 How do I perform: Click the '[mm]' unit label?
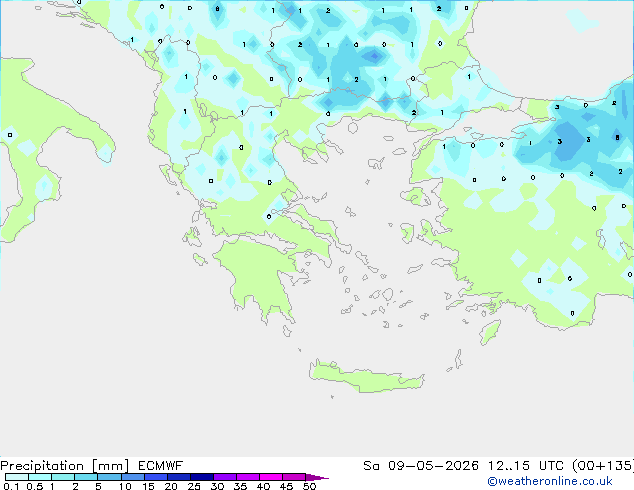point(111,466)
